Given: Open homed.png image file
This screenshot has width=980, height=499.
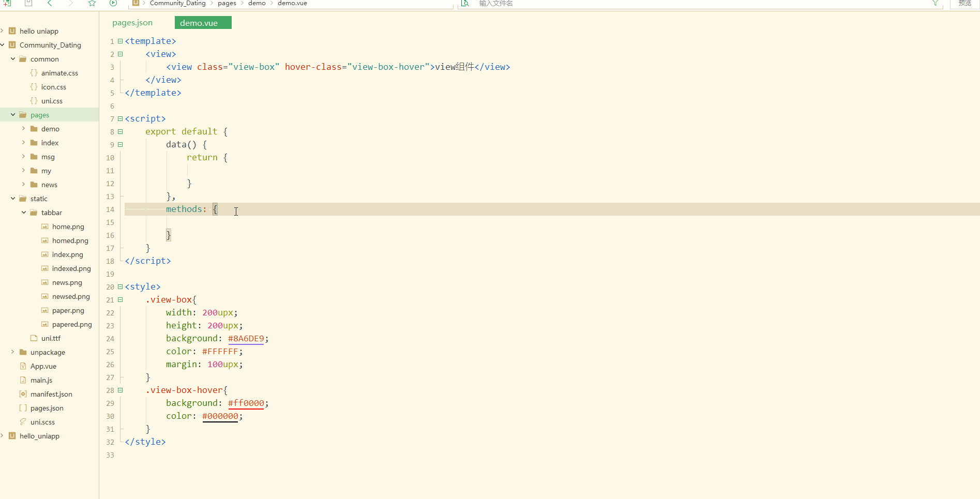Looking at the screenshot, I should 70,240.
